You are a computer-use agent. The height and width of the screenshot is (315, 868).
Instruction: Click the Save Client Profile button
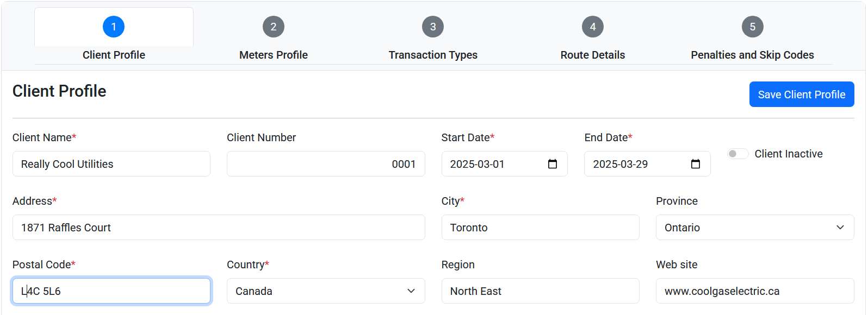point(802,94)
